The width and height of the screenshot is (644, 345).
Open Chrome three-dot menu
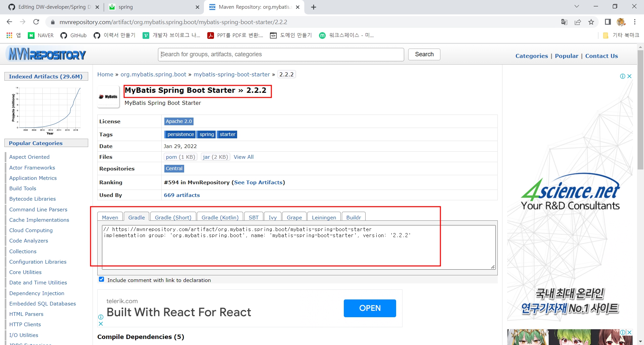tap(635, 22)
